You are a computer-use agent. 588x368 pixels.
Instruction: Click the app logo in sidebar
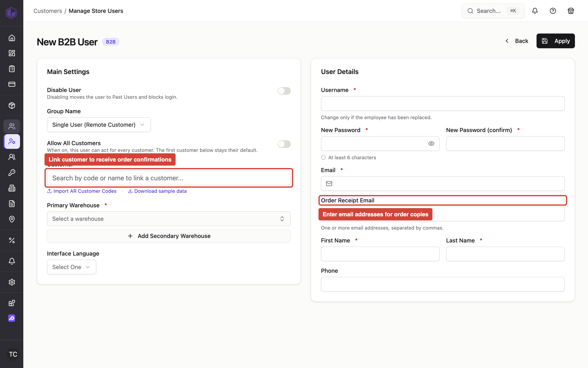point(11,13)
